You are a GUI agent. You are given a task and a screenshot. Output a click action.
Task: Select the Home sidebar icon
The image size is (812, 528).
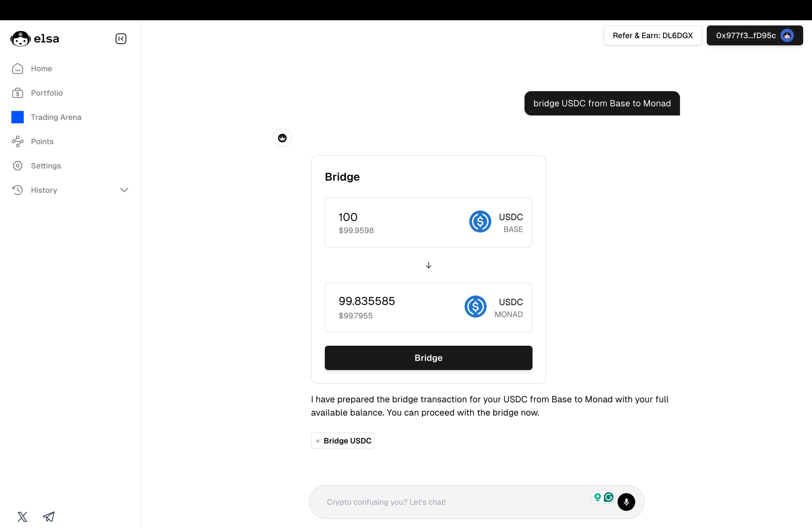pyautogui.click(x=18, y=69)
